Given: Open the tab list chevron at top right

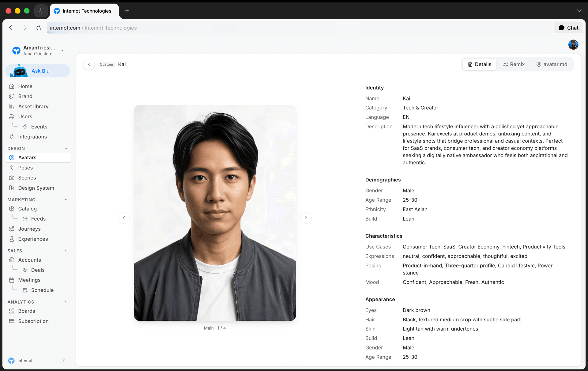Looking at the screenshot, I should [579, 11].
